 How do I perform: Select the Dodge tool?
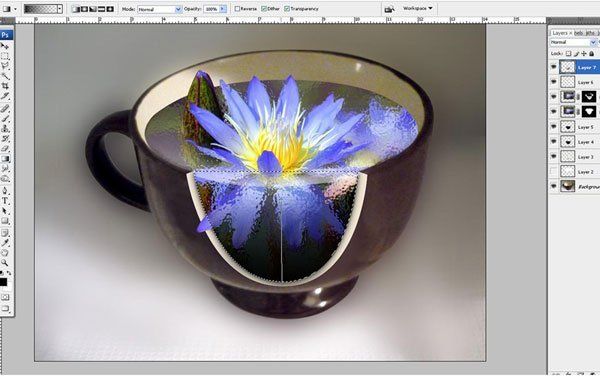tap(5, 178)
